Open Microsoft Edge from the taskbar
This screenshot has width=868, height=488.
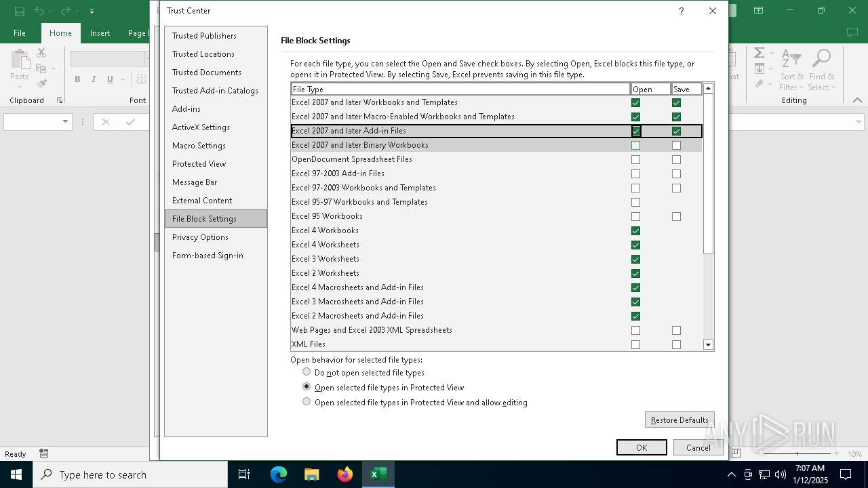[x=279, y=474]
